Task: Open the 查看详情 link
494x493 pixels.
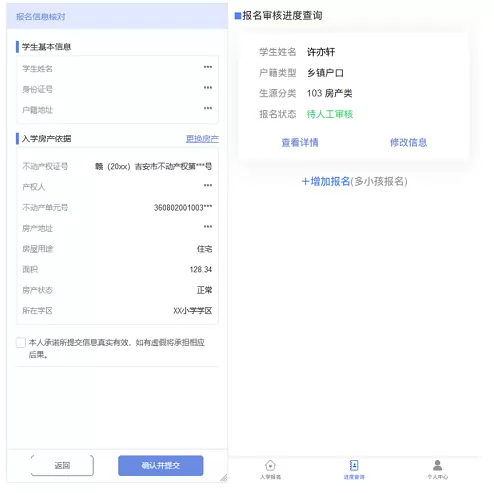Action: [x=300, y=143]
